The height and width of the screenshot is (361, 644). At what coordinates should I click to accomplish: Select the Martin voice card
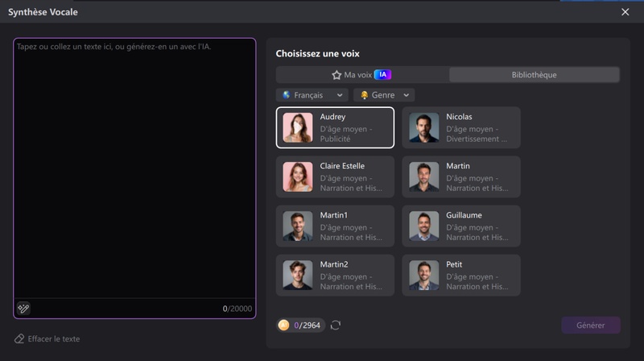(x=461, y=176)
